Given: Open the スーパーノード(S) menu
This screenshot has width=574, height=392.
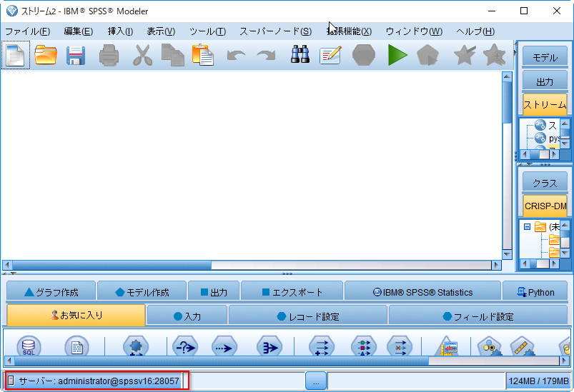Looking at the screenshot, I should [x=276, y=31].
